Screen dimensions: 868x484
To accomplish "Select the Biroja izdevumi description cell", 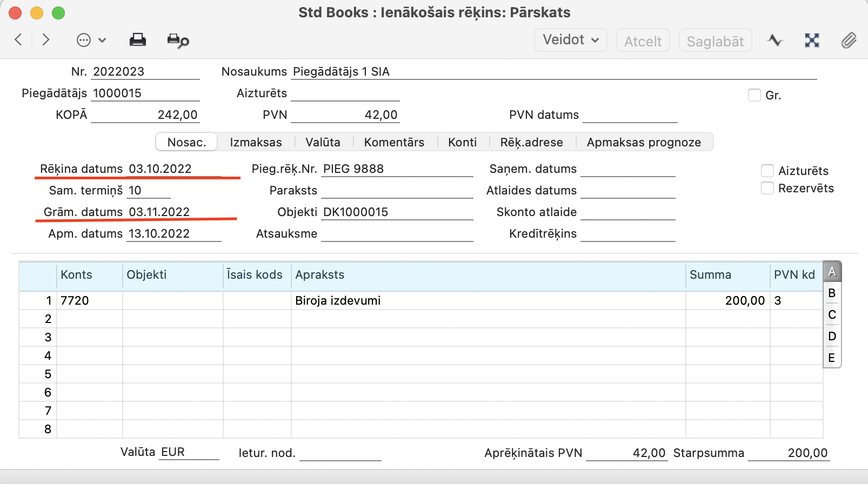I will 486,301.
